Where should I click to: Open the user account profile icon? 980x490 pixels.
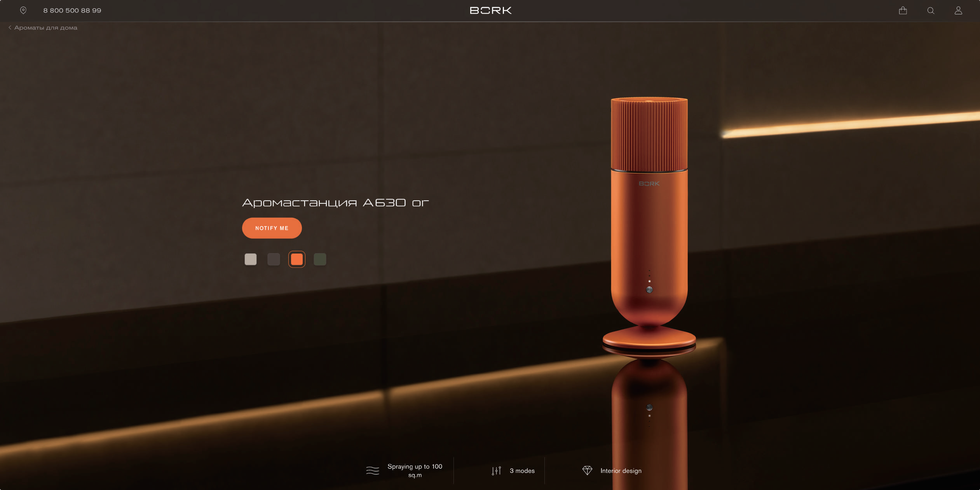coord(958,10)
